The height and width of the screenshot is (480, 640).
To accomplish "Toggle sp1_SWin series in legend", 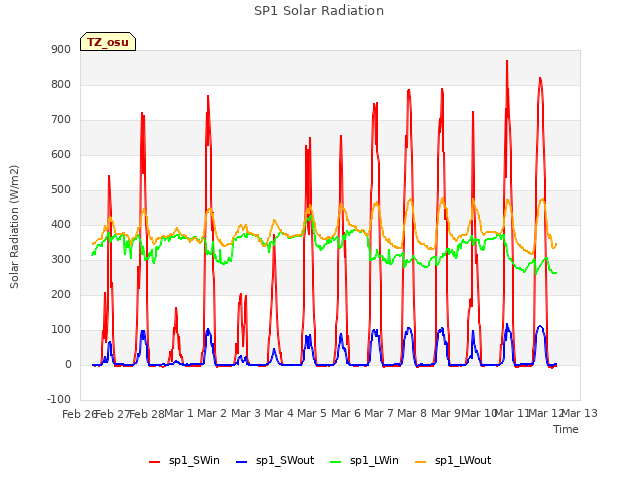I will [x=184, y=461].
